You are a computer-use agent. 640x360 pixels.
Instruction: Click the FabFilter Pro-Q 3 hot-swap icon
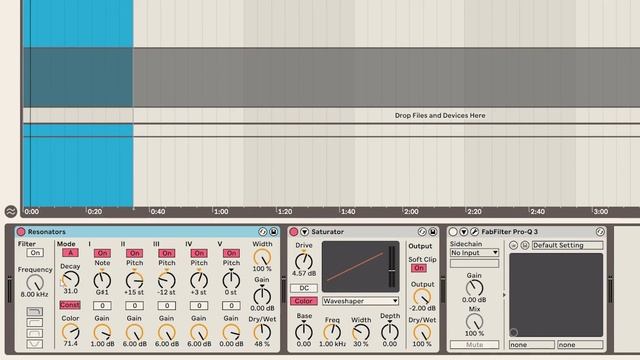[x=600, y=232]
